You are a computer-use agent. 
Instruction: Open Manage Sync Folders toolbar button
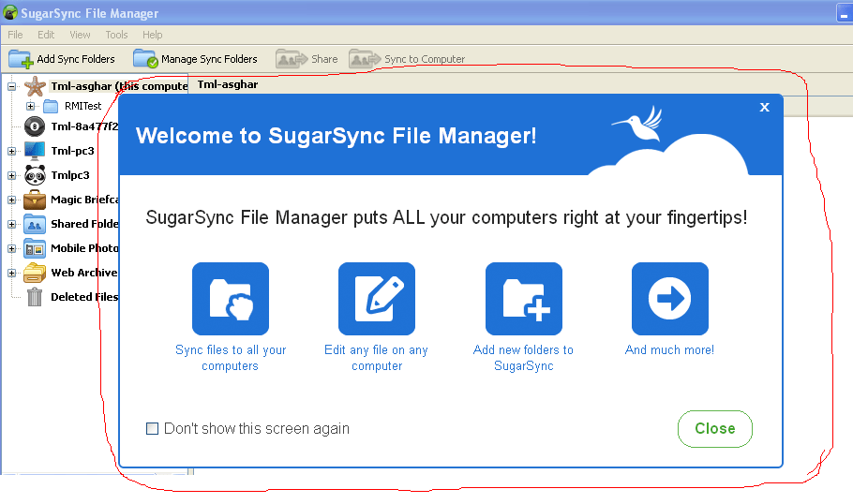tap(195, 59)
